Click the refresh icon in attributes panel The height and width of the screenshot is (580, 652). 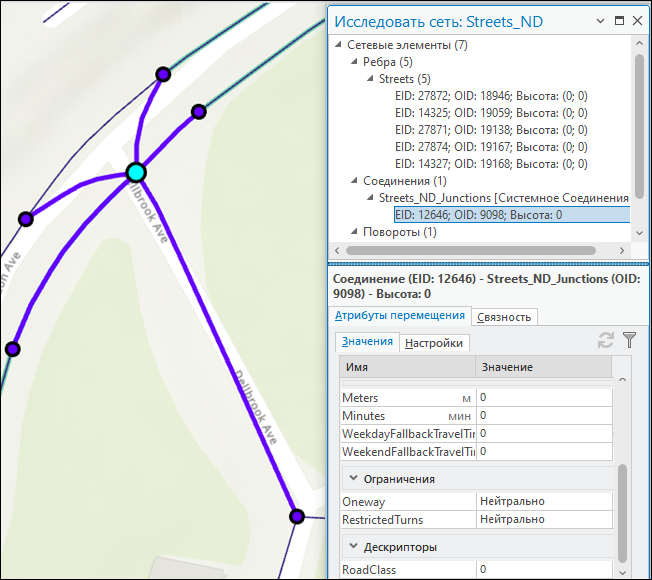pos(605,341)
